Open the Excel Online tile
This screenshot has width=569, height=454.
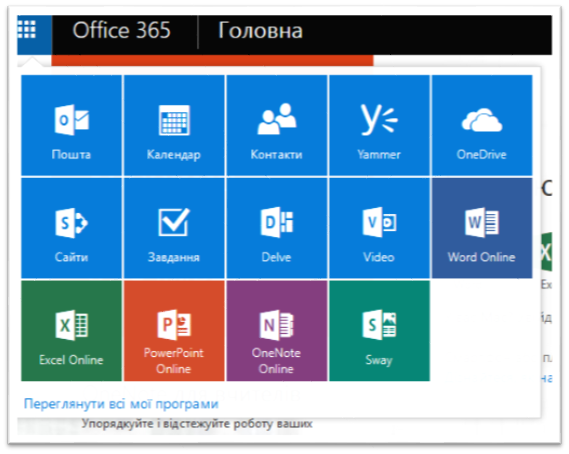(x=71, y=331)
